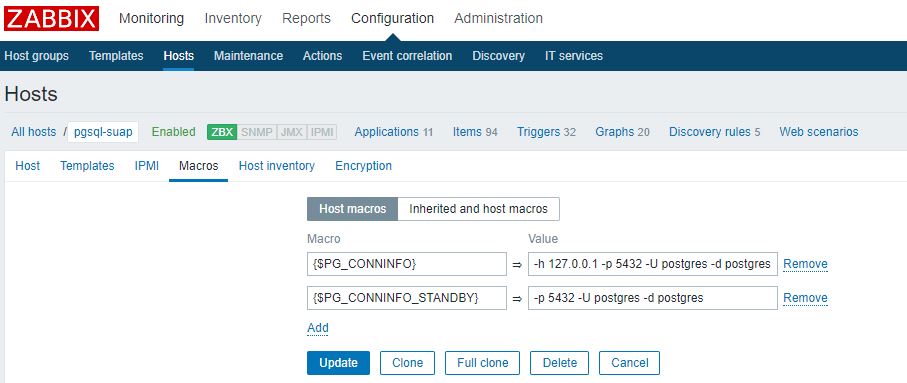
Task: Open Graphs 20 link
Action: point(622,132)
